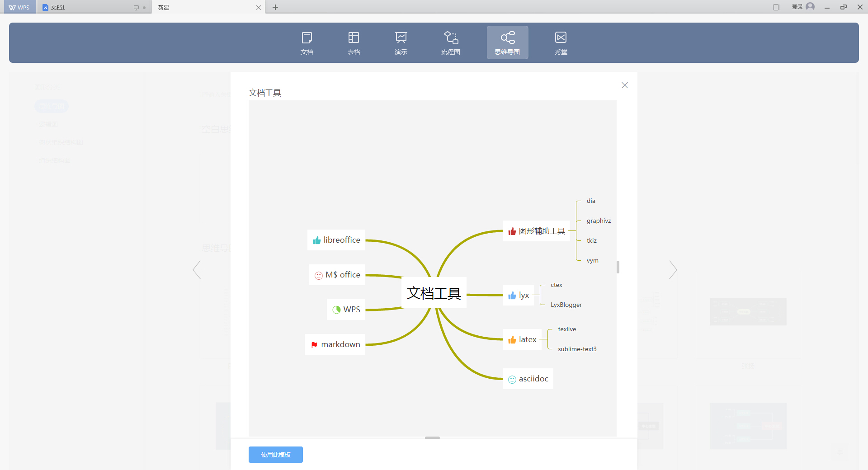The width and height of the screenshot is (868, 470).
Task: Switch to the 文档1 tab
Action: coord(72,7)
